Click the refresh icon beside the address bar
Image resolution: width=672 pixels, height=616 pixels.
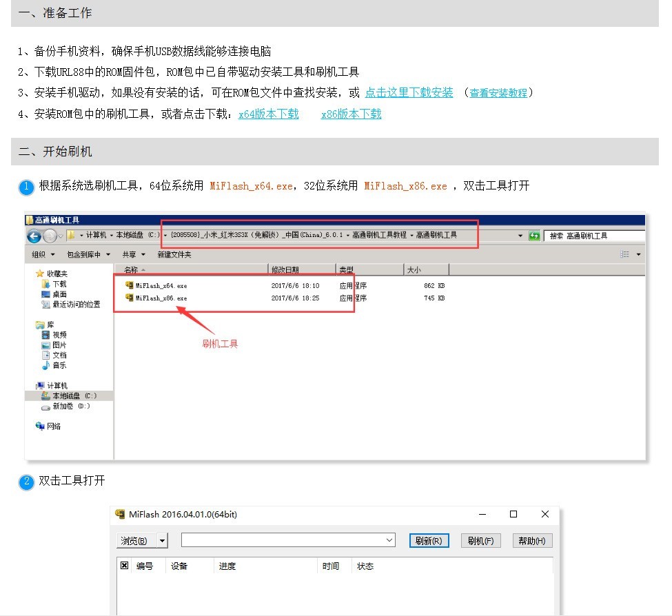[x=532, y=235]
